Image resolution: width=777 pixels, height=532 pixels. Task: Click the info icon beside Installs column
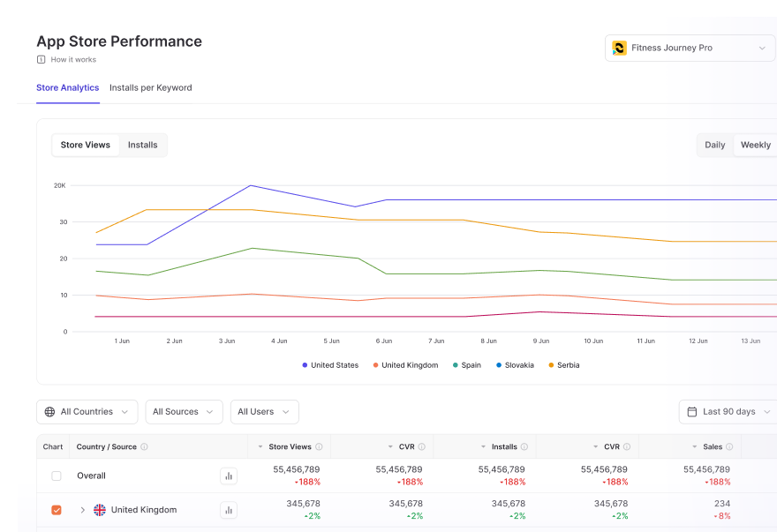click(x=524, y=446)
